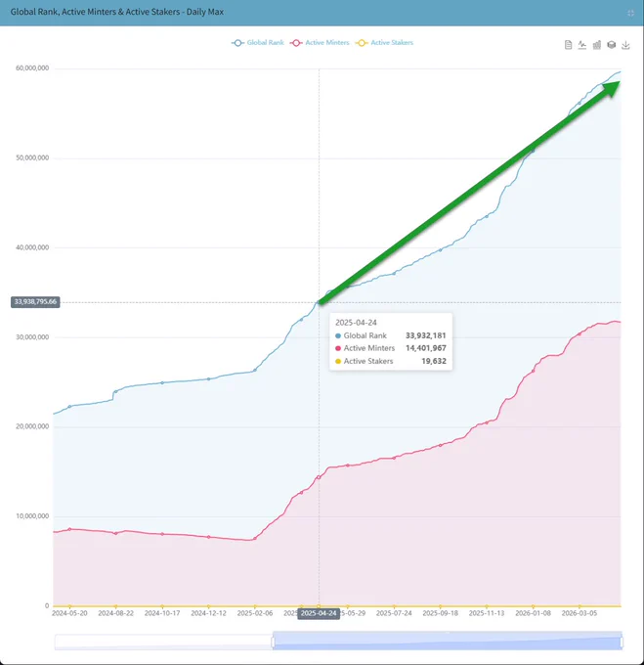Click the Active Minters data point at 2025-04-24

pos(319,477)
